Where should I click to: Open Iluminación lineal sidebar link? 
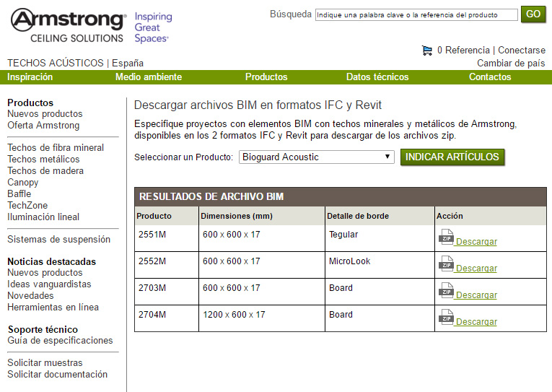point(43,217)
